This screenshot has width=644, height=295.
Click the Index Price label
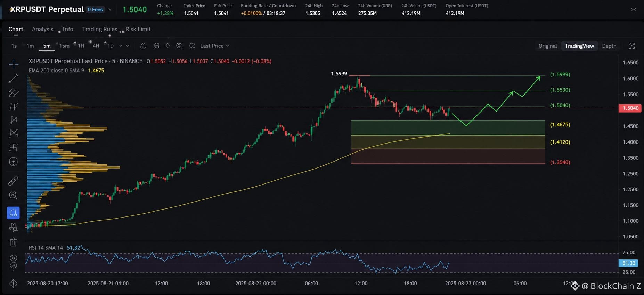pyautogui.click(x=194, y=6)
